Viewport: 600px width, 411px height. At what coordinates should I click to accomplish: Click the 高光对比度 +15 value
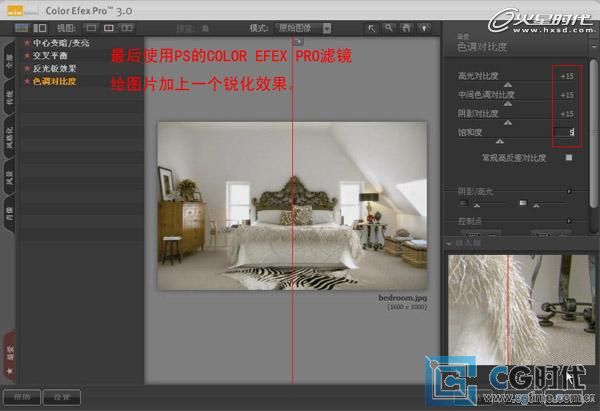tap(567, 76)
